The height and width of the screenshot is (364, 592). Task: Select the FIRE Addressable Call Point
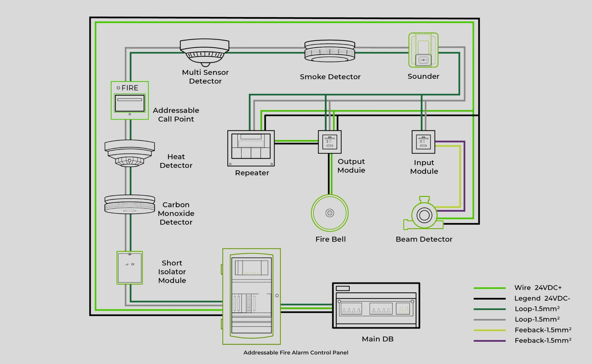(130, 100)
